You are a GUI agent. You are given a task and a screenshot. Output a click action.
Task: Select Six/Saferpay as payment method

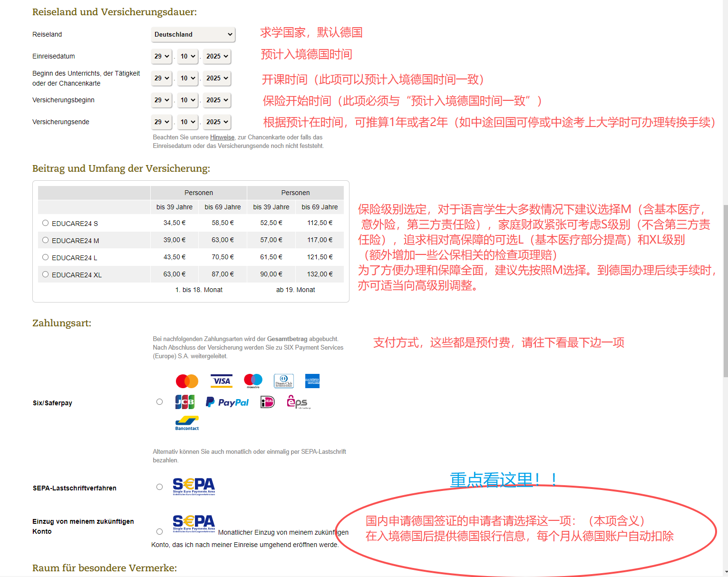[160, 402]
